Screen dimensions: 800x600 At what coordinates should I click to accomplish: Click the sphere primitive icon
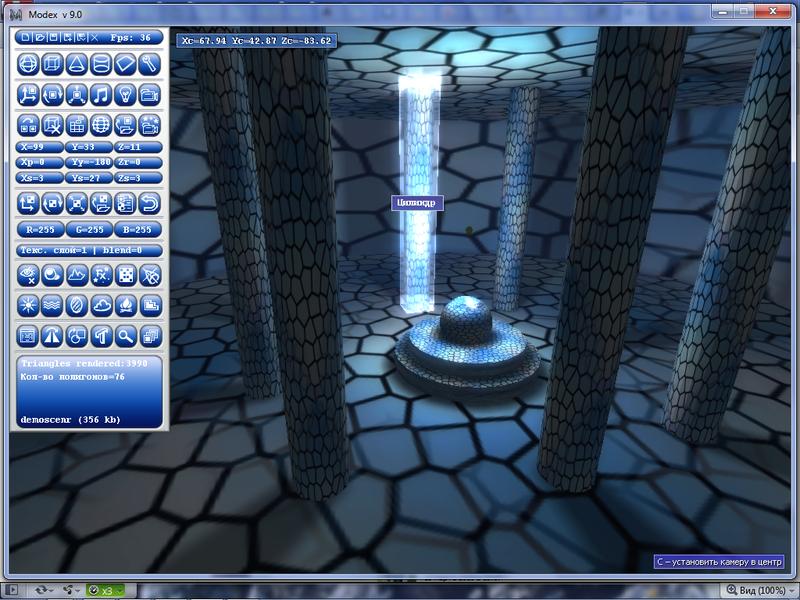28,64
